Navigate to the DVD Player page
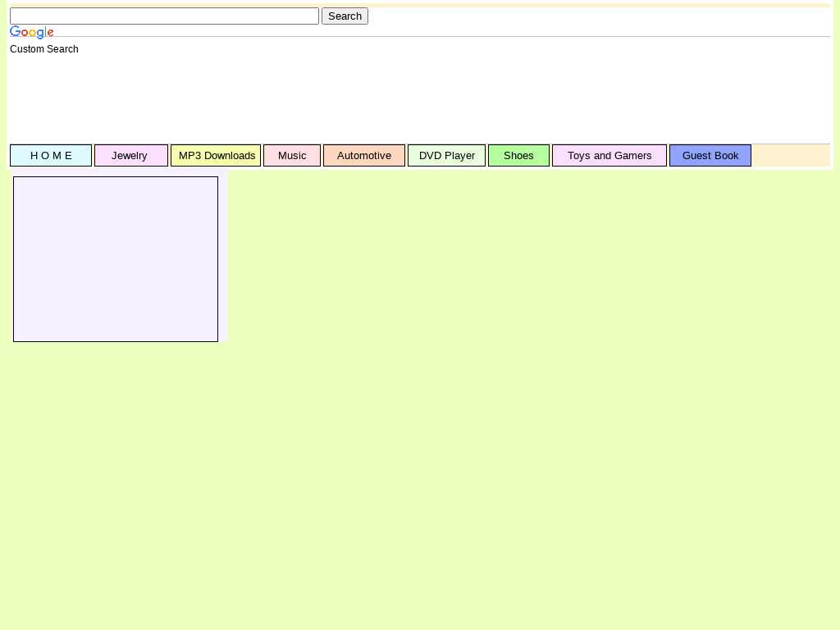 coord(446,156)
